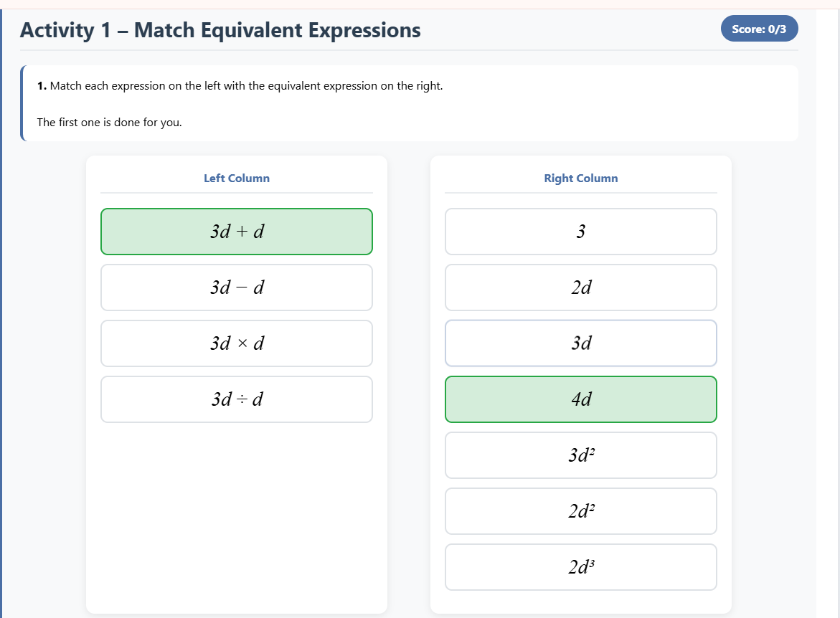
Task: Select the plain 3d answer card
Action: [x=581, y=343]
